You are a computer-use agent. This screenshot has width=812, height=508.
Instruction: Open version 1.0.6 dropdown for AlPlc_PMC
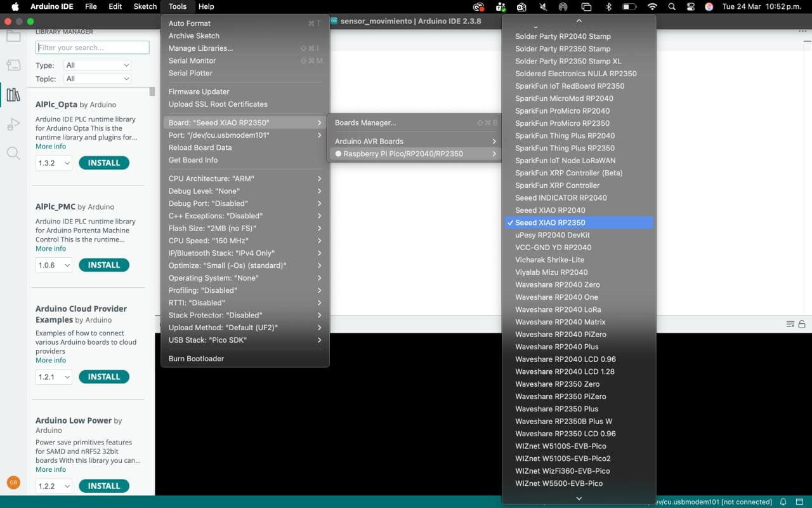54,265
